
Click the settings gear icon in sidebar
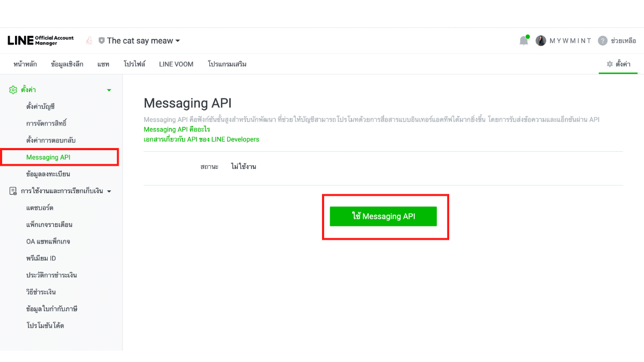click(x=13, y=90)
